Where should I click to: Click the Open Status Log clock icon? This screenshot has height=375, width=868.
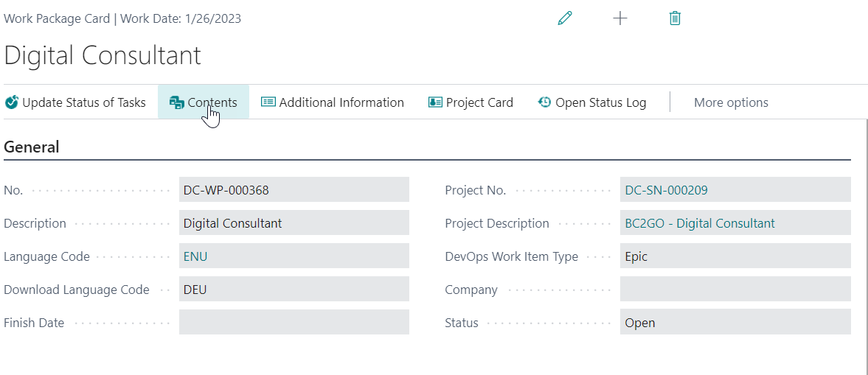(545, 102)
